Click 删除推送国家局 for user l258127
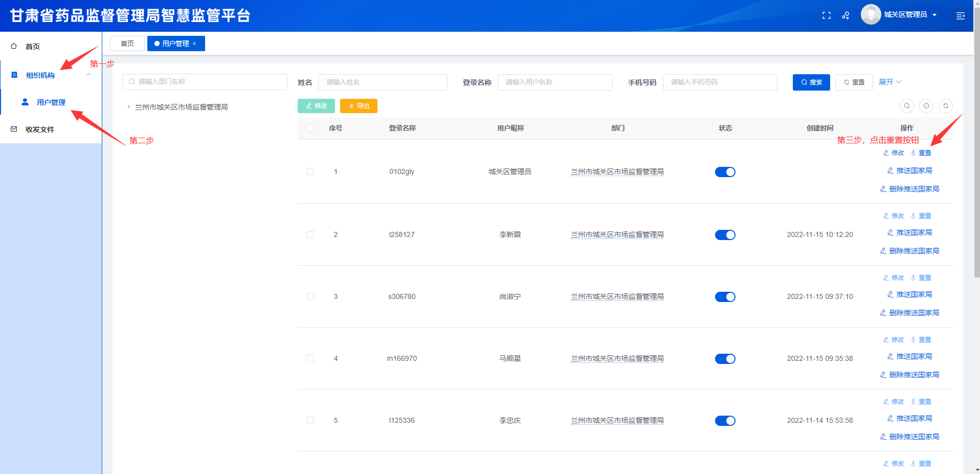The width and height of the screenshot is (980, 474). 909,251
